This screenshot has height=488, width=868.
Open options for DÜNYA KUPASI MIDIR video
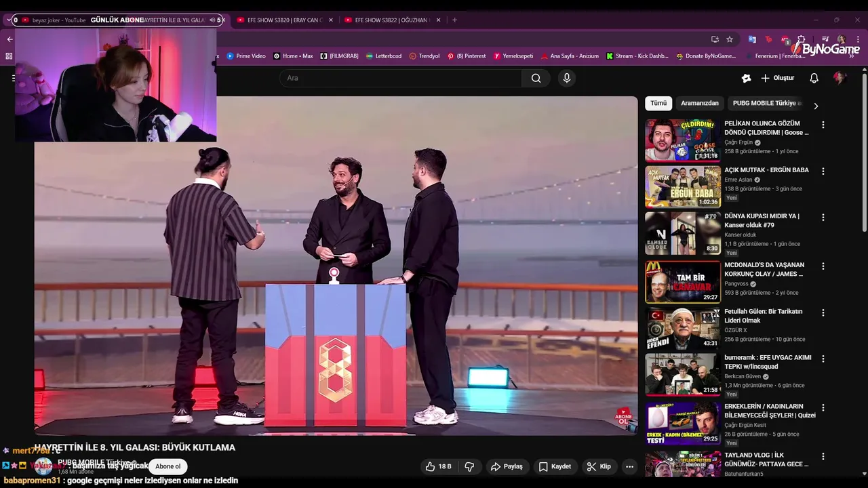[x=823, y=218]
